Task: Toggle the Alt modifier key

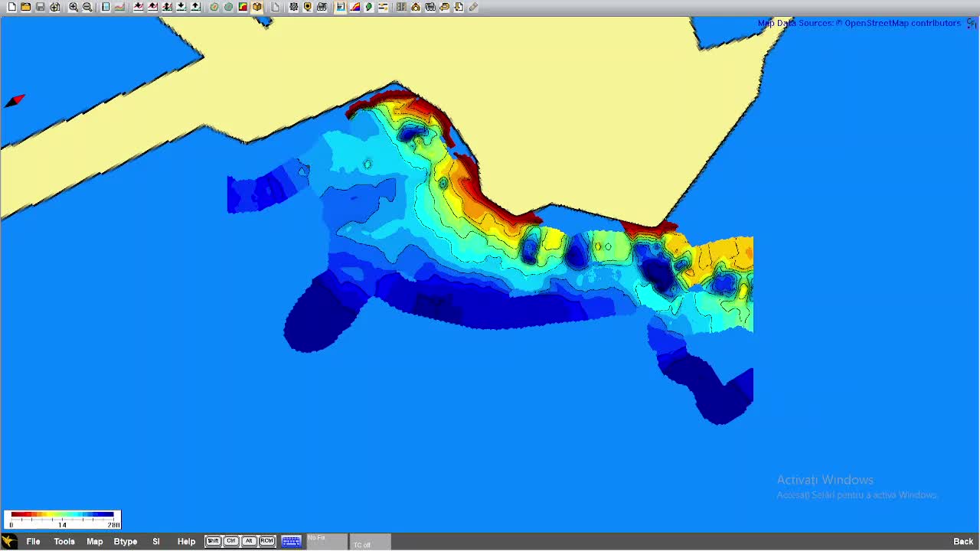Action: [x=248, y=541]
